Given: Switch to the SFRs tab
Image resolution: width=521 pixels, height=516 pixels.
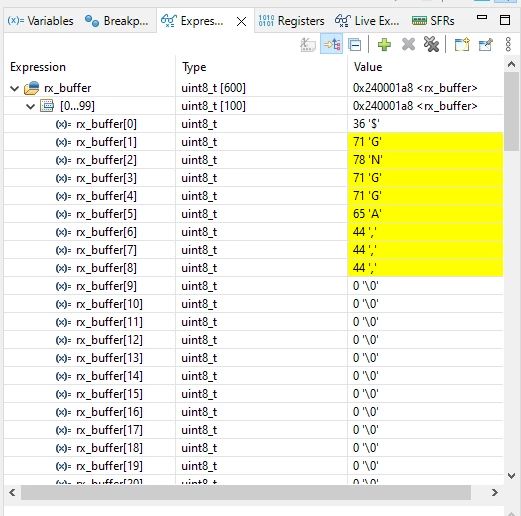Looking at the screenshot, I should pos(433,21).
